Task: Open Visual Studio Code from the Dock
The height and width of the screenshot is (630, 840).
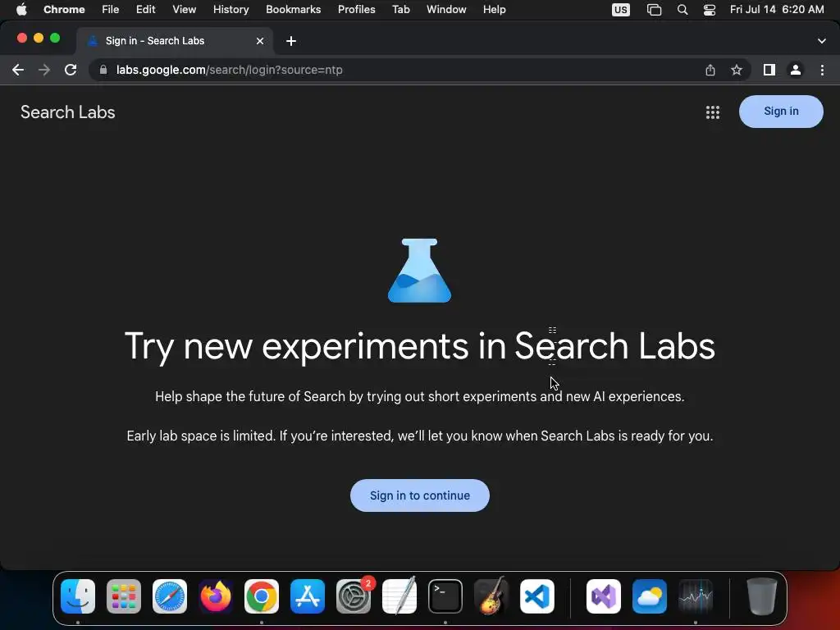Action: pyautogui.click(x=536, y=596)
